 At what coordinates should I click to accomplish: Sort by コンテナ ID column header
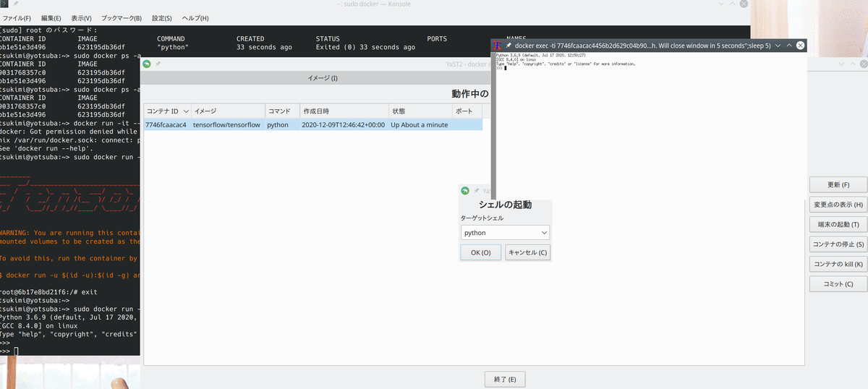(168, 111)
